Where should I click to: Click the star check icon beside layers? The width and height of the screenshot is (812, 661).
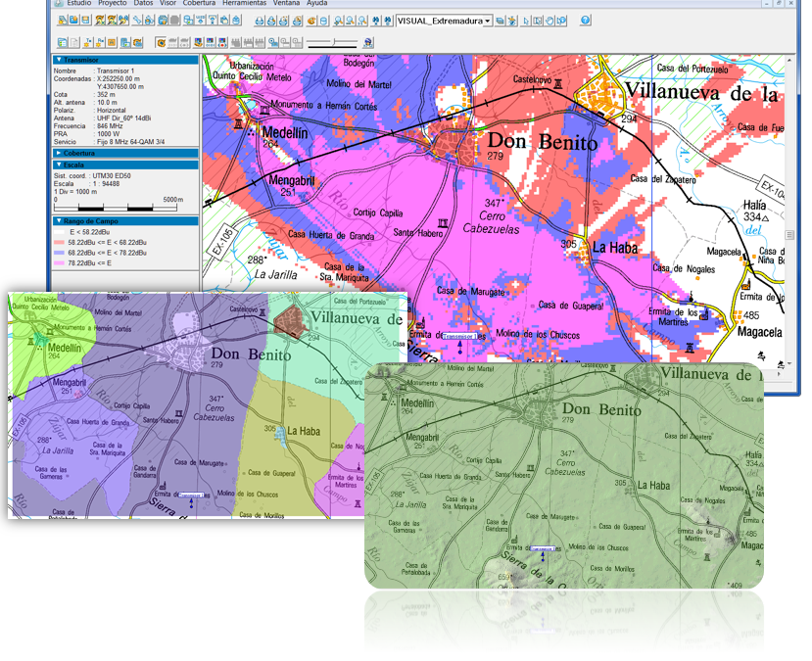[x=512, y=21]
